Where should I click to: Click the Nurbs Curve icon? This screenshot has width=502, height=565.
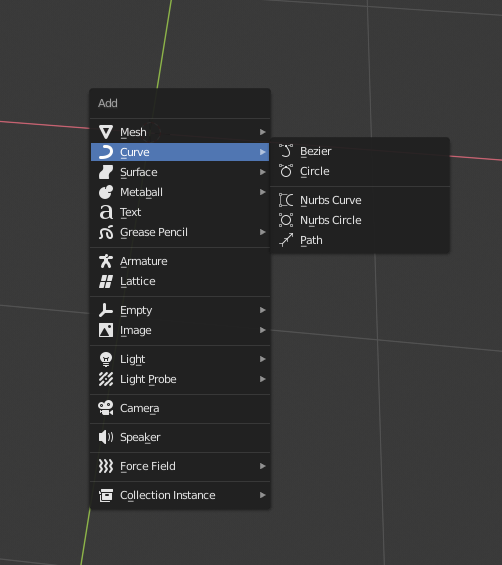286,200
